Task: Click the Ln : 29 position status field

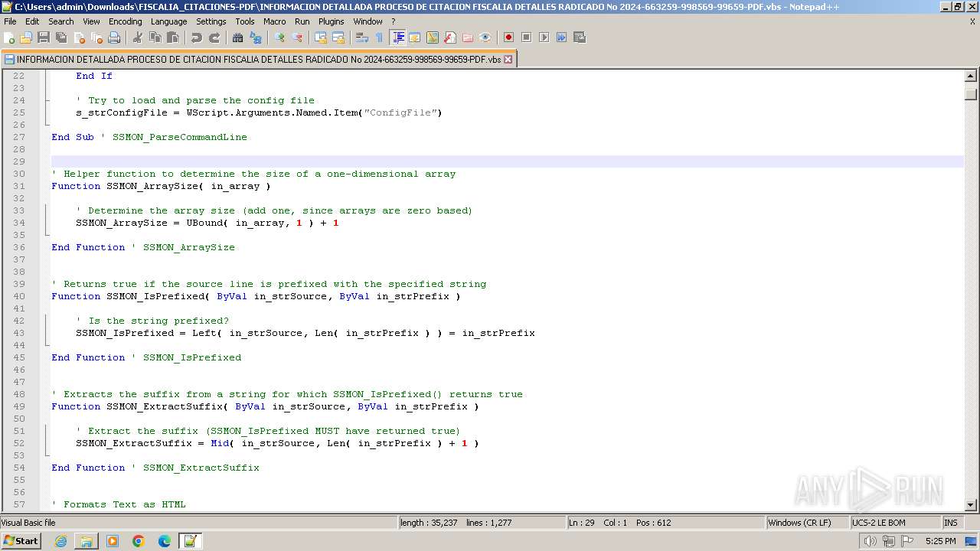Action: (x=665, y=523)
